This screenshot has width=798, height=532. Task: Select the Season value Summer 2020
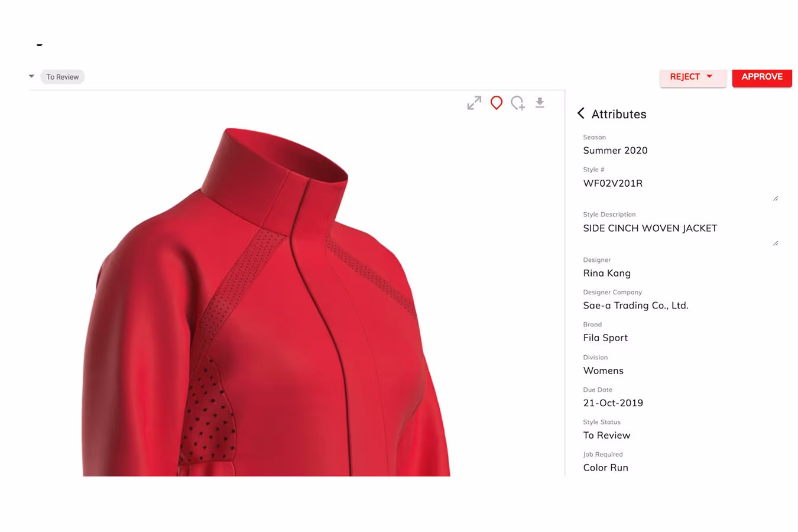coord(615,150)
